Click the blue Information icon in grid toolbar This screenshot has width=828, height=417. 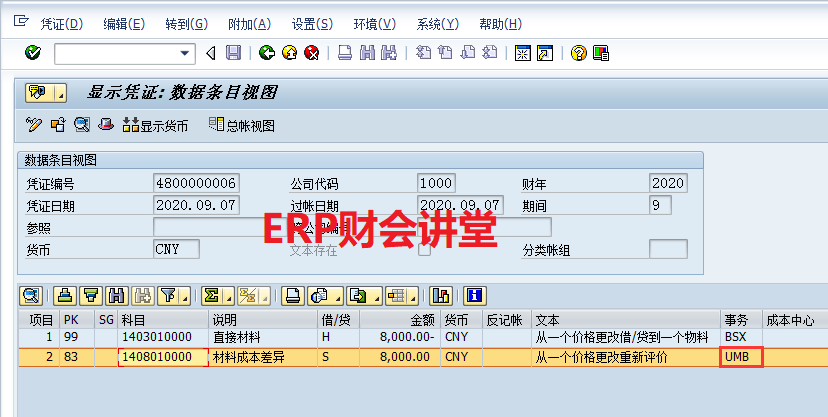pyautogui.click(x=475, y=295)
